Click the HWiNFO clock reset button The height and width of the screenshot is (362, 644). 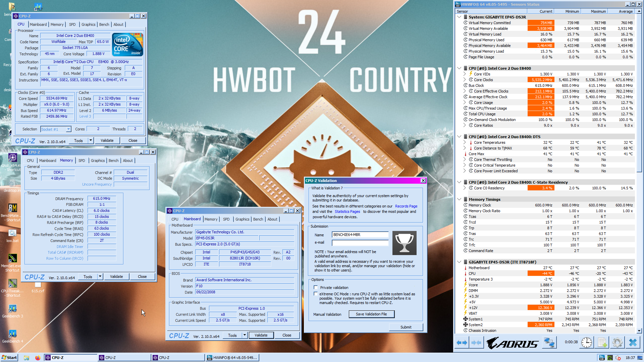coord(587,343)
